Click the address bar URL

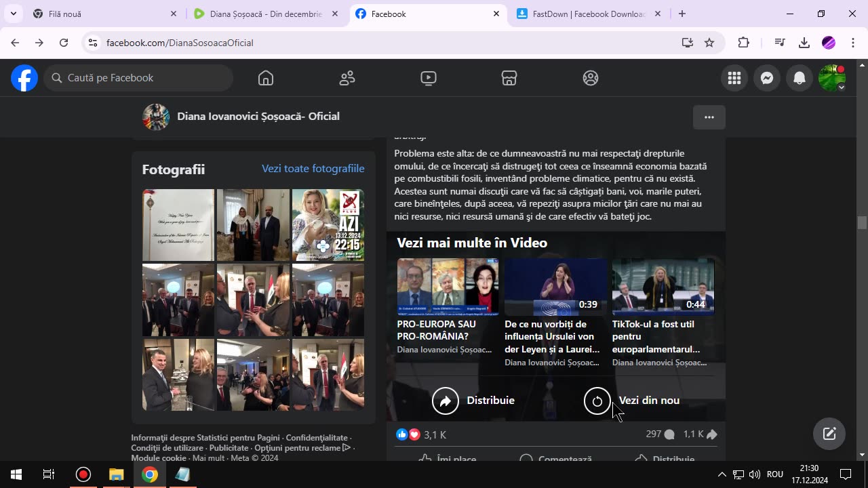[180, 43]
